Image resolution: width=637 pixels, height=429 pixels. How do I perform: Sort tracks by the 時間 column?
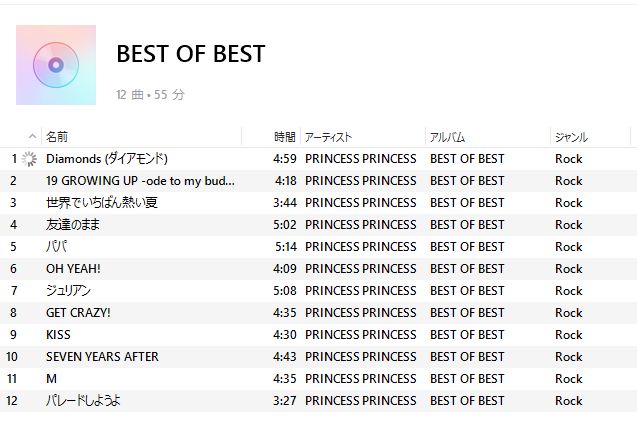pos(284,137)
